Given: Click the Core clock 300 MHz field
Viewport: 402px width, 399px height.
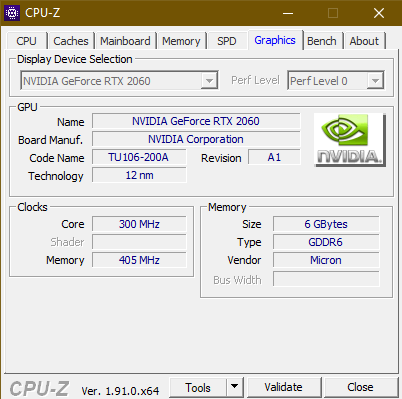Looking at the screenshot, I should 139,224.
